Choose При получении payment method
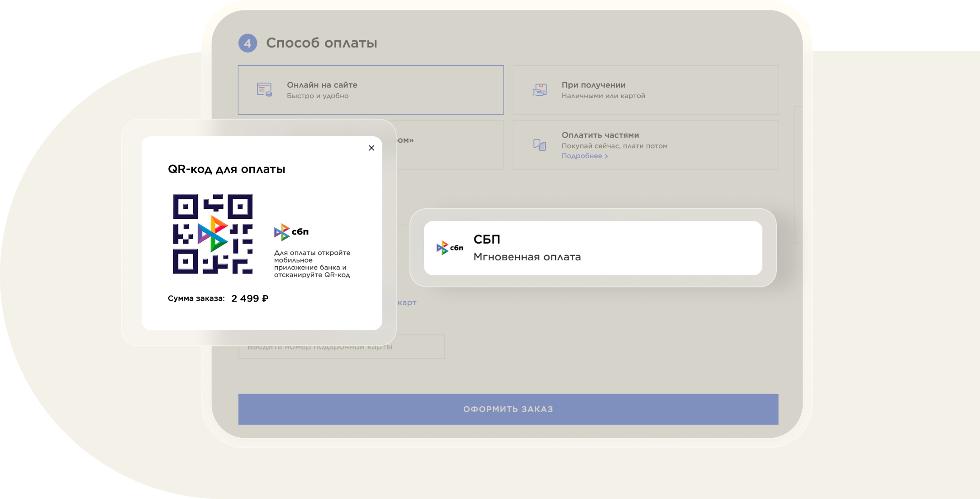 [646, 90]
